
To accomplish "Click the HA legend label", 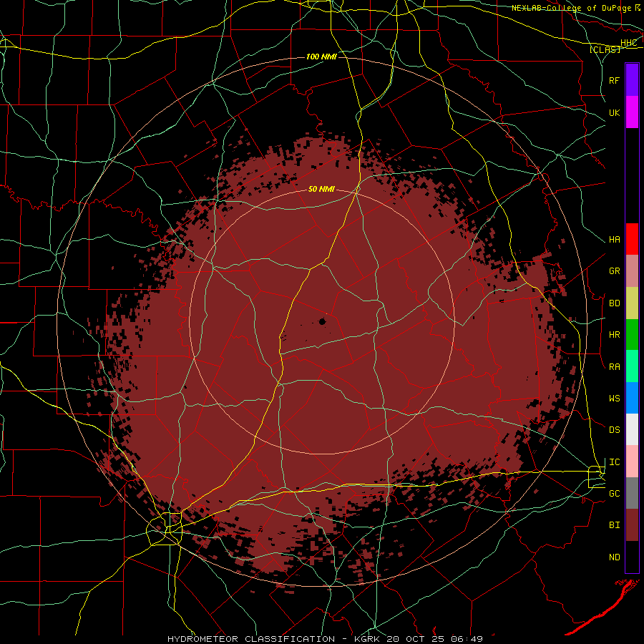I will pyautogui.click(x=615, y=240).
